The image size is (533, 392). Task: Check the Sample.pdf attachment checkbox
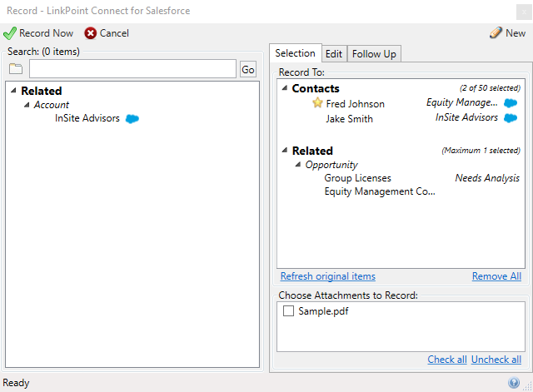tap(288, 310)
